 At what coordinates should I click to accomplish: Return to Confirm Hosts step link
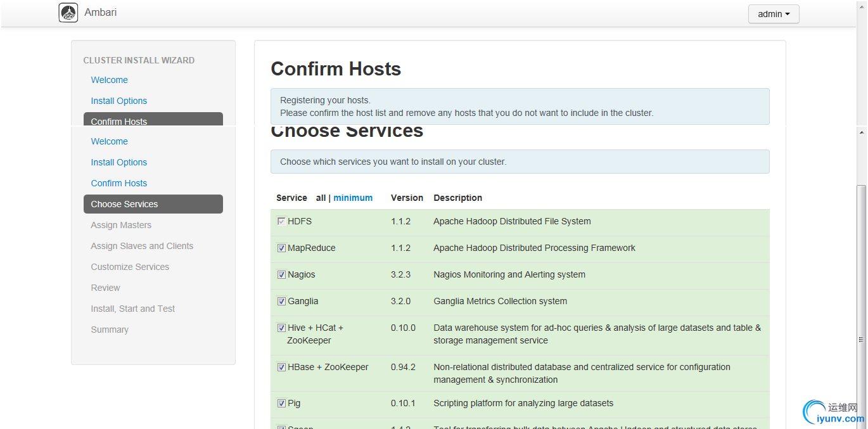118,183
